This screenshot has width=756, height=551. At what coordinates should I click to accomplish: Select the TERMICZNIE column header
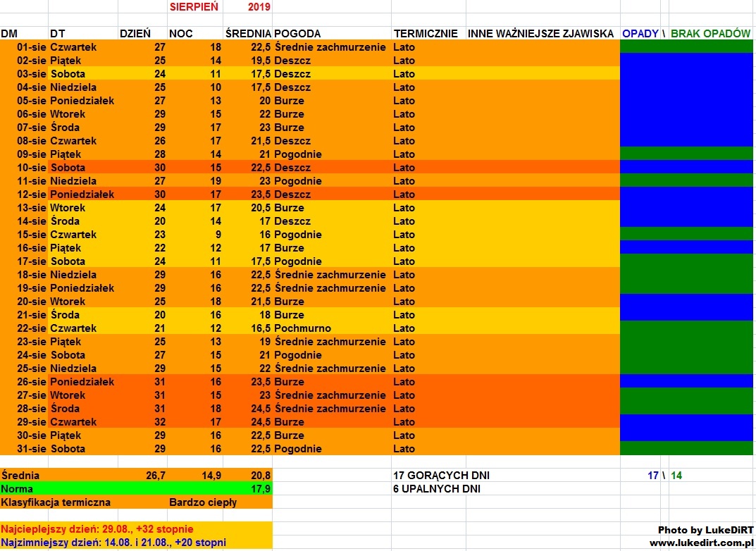click(x=426, y=34)
